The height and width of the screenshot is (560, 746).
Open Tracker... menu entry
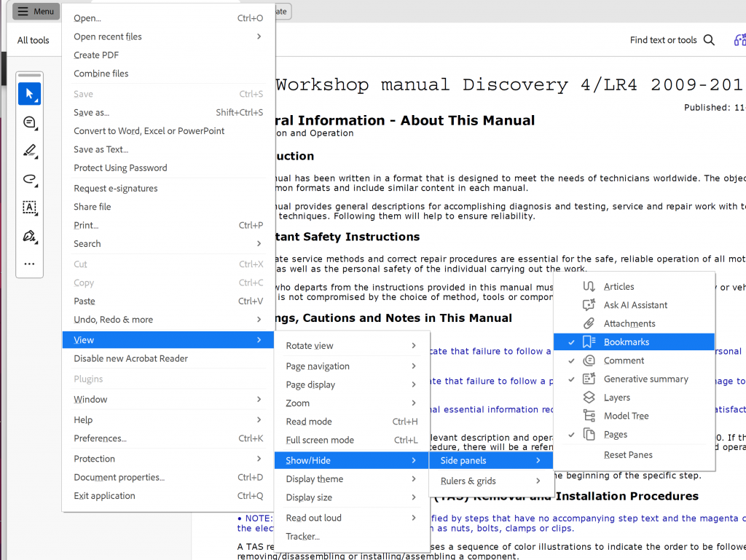(352, 536)
